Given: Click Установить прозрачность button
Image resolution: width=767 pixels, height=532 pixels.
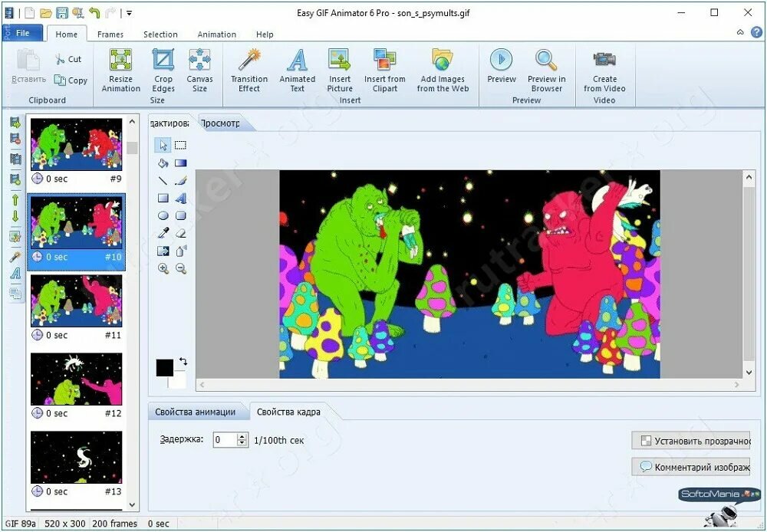Looking at the screenshot, I should coord(691,441).
